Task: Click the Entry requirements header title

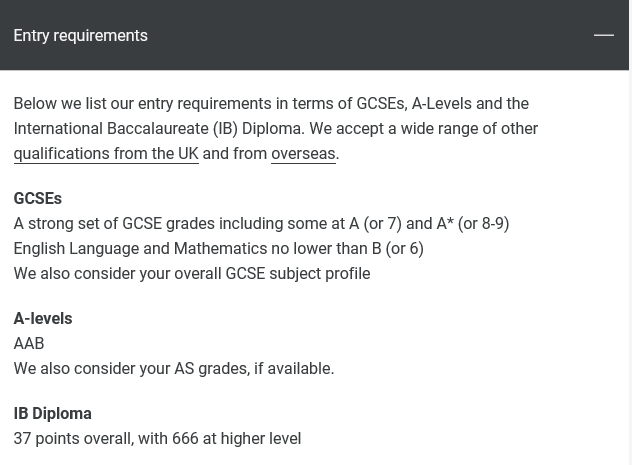Action: 81,35
